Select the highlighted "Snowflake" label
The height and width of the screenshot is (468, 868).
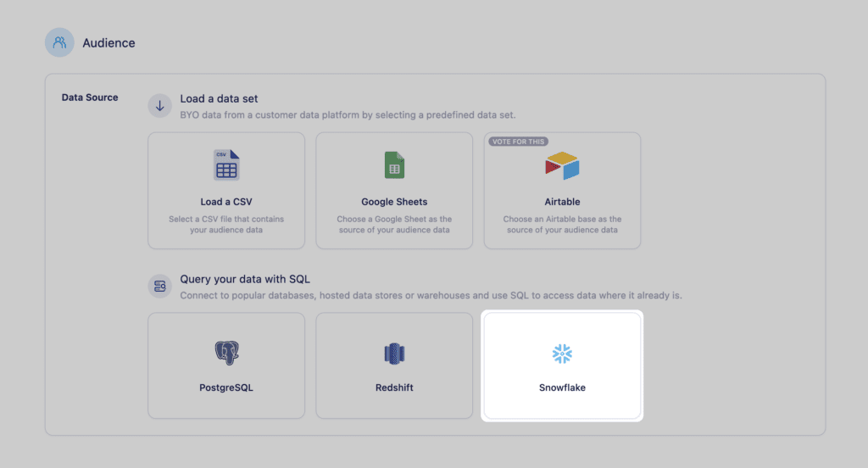(x=562, y=387)
